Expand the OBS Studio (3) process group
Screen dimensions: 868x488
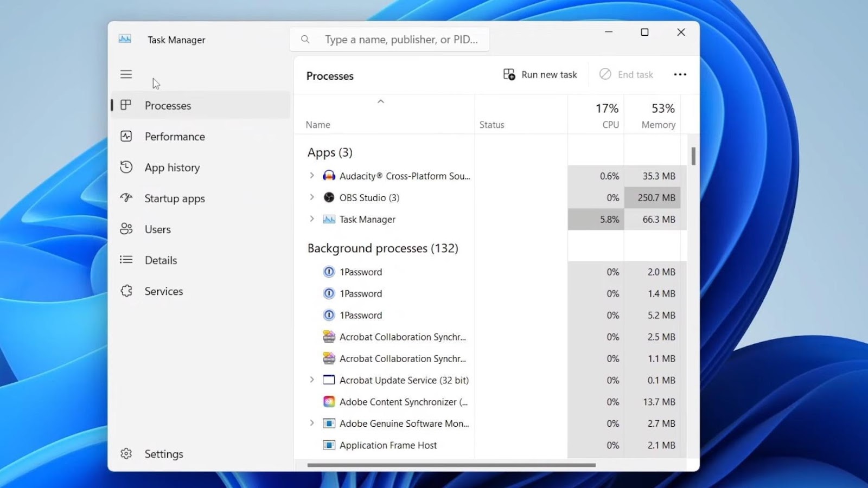point(311,197)
